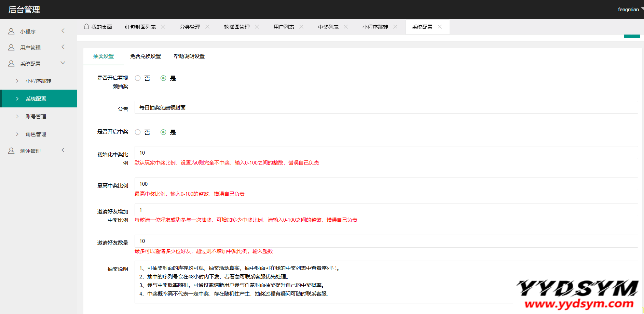The height and width of the screenshot is (314, 644).
Task: Click the home icon beside 我的桌面
Action: (86, 27)
